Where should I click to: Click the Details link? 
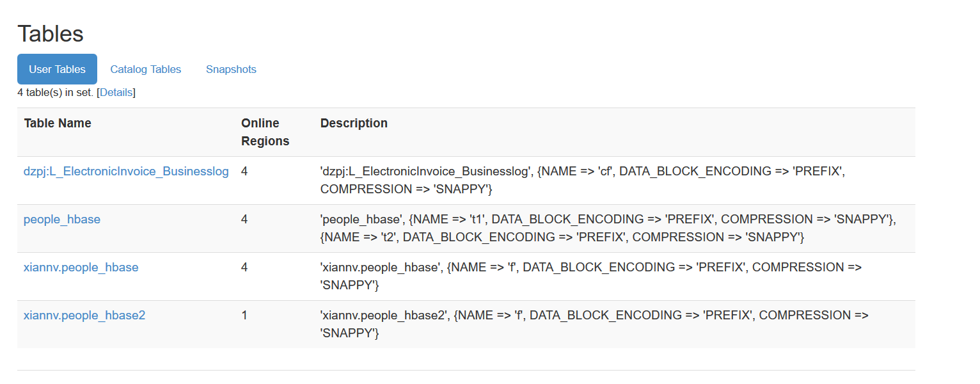(116, 92)
